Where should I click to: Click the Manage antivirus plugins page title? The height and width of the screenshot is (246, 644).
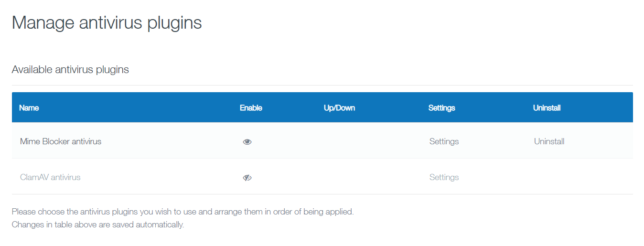tap(107, 23)
